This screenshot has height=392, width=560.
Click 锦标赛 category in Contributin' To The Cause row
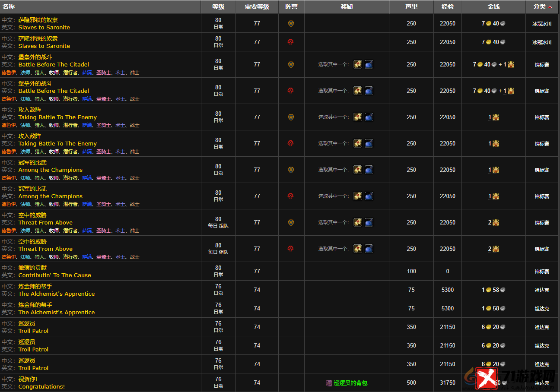[542, 272]
